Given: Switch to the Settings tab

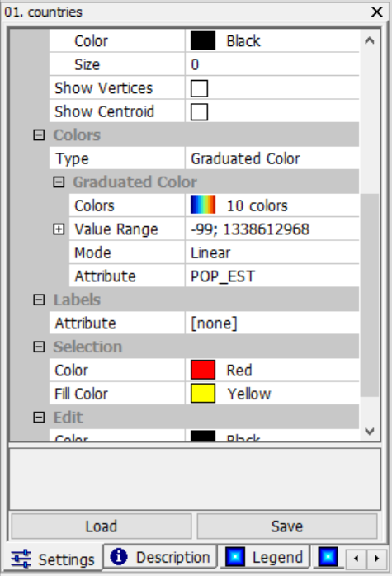Looking at the screenshot, I should [53, 559].
